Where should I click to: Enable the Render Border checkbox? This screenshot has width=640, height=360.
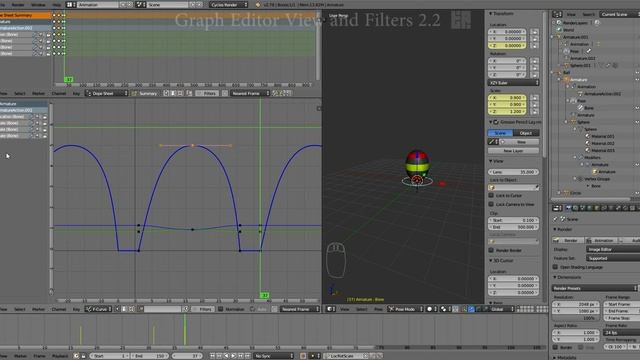click(491, 250)
